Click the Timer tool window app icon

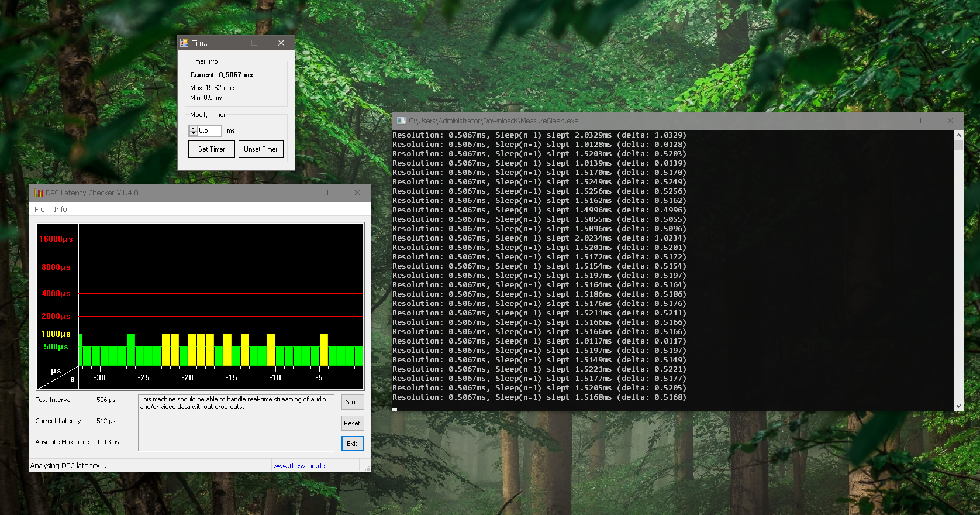point(184,43)
